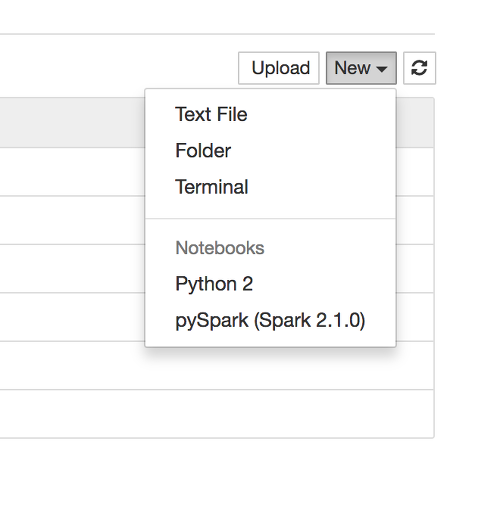
Task: Click the Notebooks section header label
Action: pos(220,248)
